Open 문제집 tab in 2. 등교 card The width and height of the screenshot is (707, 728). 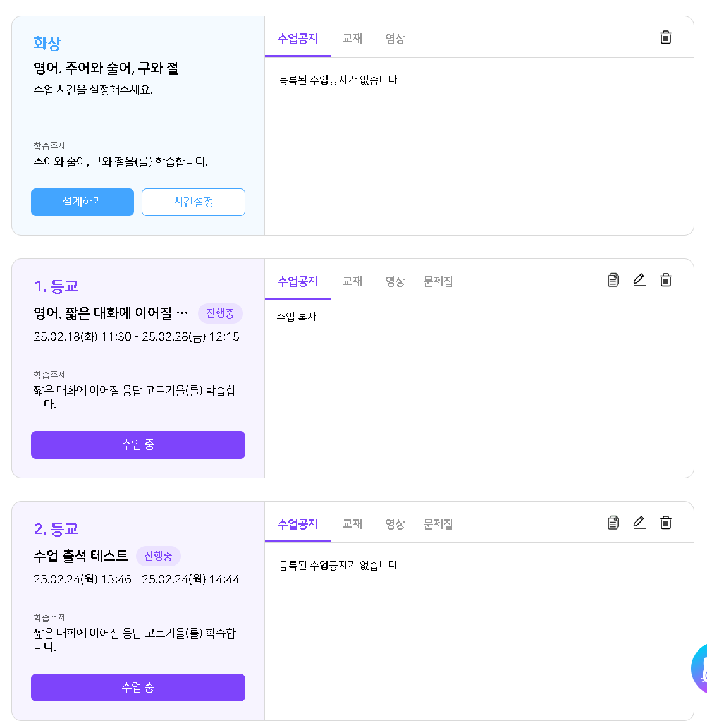[x=438, y=524]
